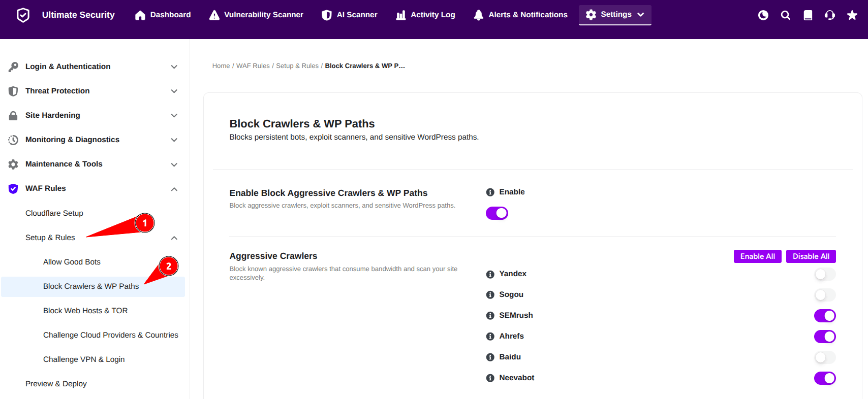868x399 pixels.
Task: Click the star icon in header
Action: click(x=852, y=15)
